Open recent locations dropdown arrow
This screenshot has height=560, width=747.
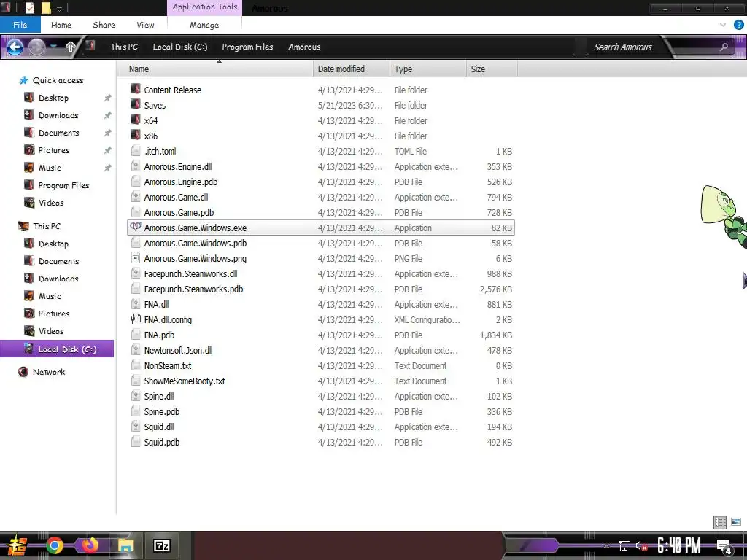pyautogui.click(x=53, y=46)
